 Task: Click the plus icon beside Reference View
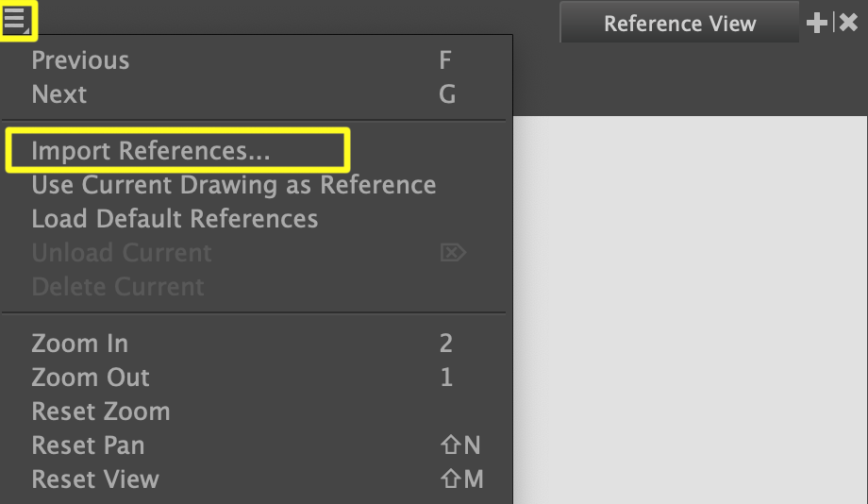click(817, 24)
